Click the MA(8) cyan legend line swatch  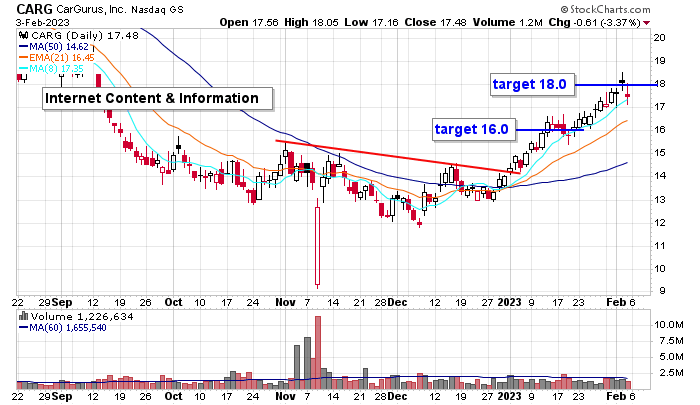coord(24,69)
